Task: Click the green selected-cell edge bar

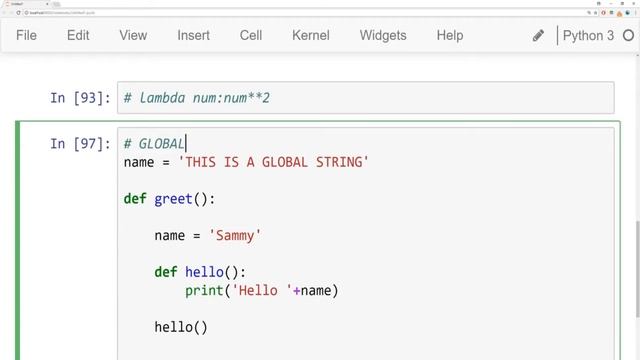Action: [x=18, y=240]
